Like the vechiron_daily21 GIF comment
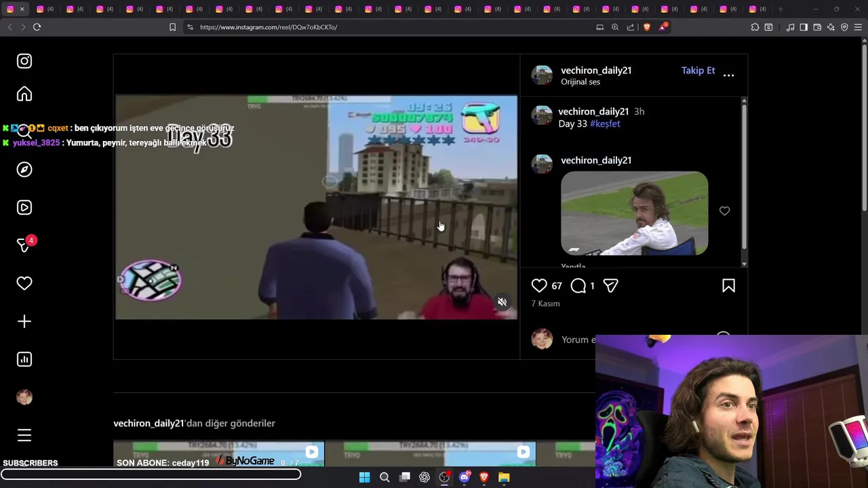The height and width of the screenshot is (488, 868). [x=724, y=211]
